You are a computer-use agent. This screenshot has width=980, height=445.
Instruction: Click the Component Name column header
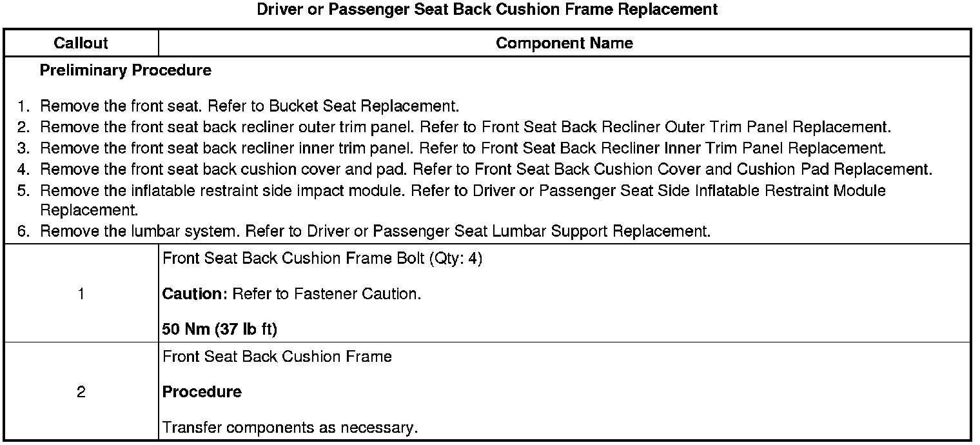point(564,43)
